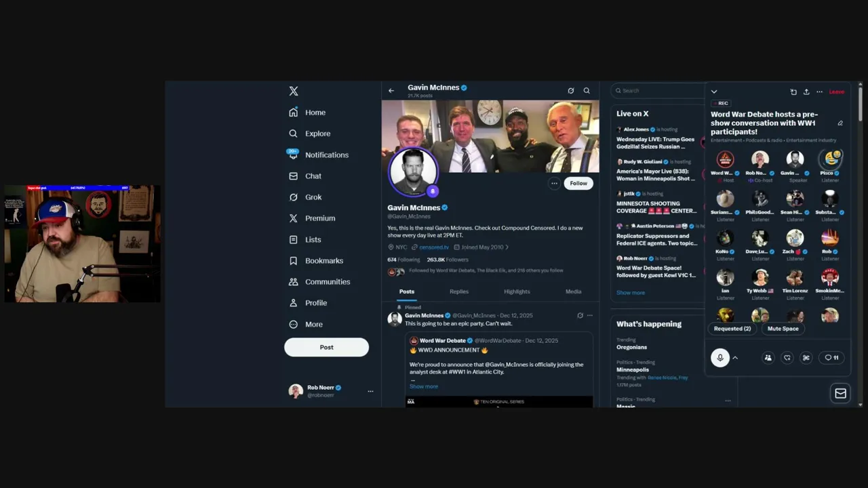Expand the Joined May 2010 chevron
Viewport: 868px width, 488px height.
507,247
